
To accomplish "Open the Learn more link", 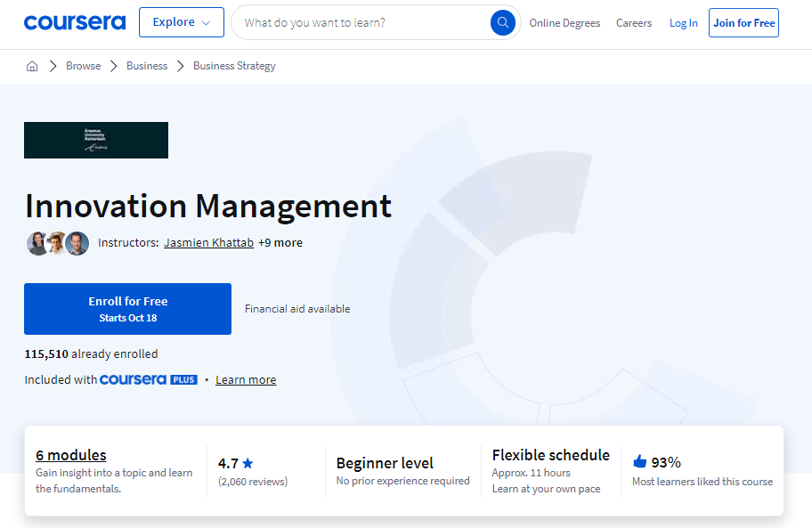I will (246, 380).
